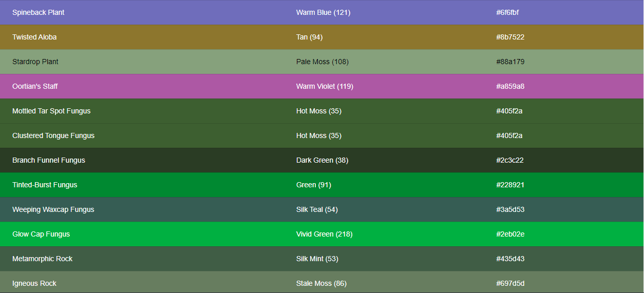Viewport: 644px width, 293px height.
Task: Click the Warm Violet (119) color
Action: [325, 86]
